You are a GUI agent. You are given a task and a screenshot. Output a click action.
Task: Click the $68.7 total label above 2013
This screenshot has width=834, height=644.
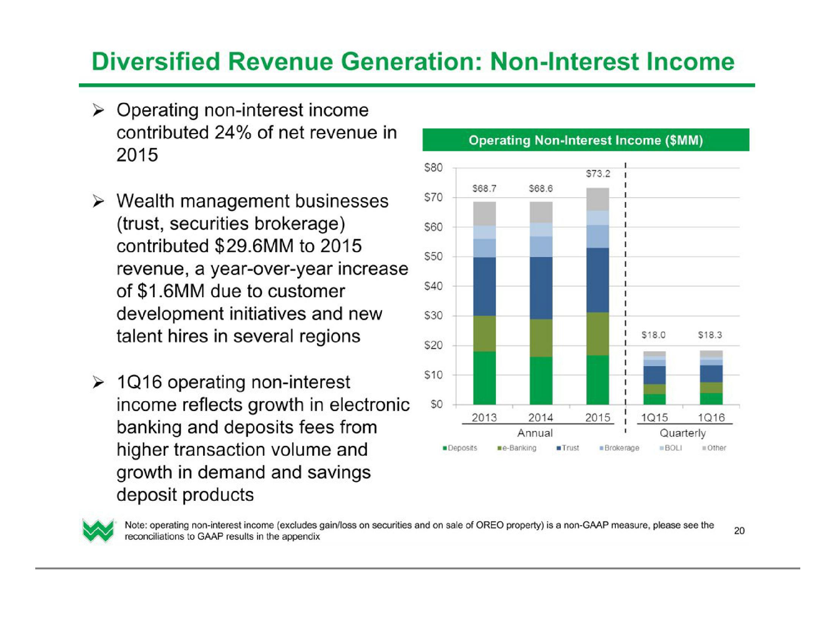point(484,189)
